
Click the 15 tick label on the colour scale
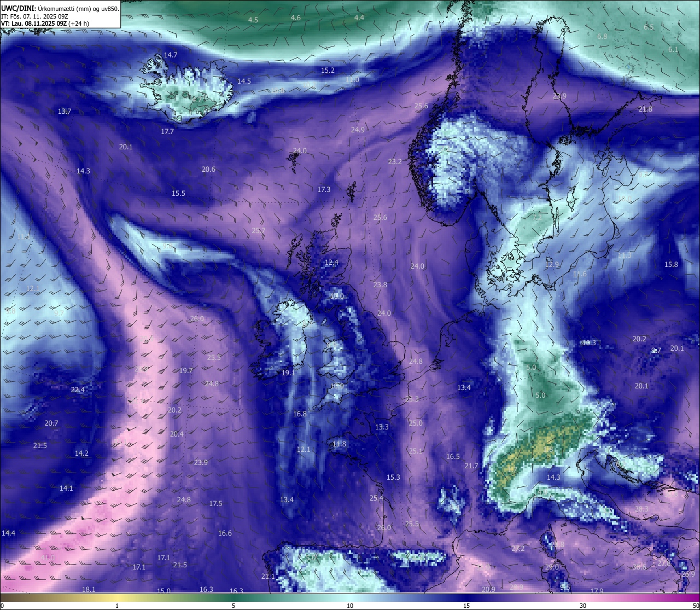point(466,606)
